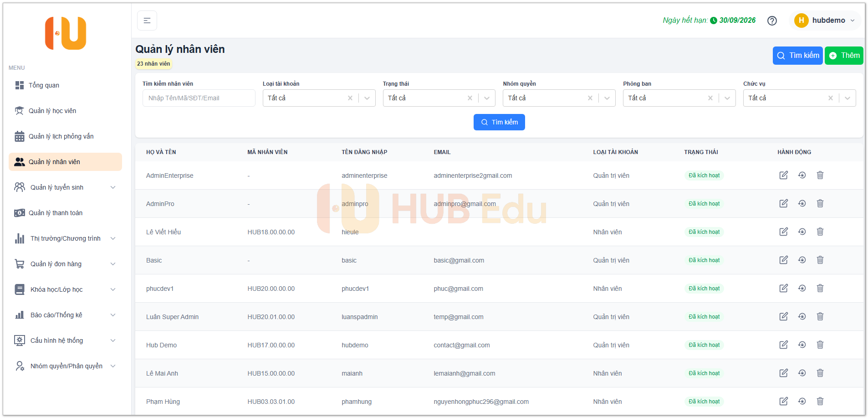
Task: Open the hubdemo account menu
Action: (x=825, y=20)
